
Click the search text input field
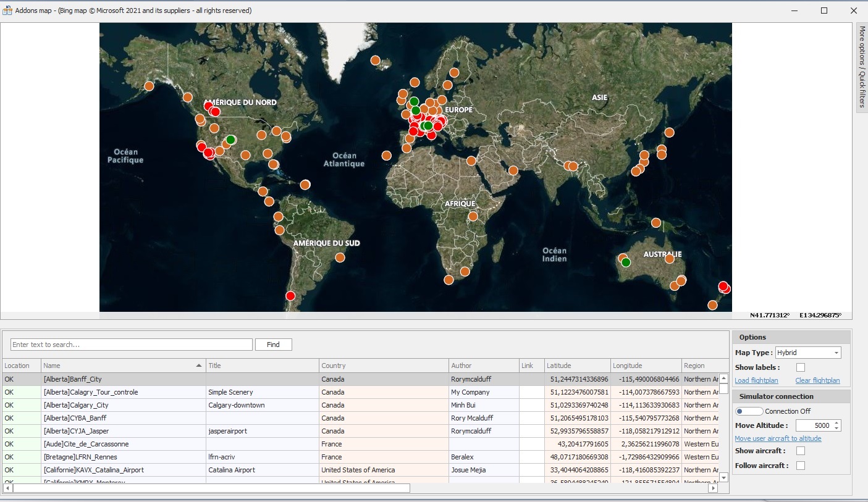(131, 345)
